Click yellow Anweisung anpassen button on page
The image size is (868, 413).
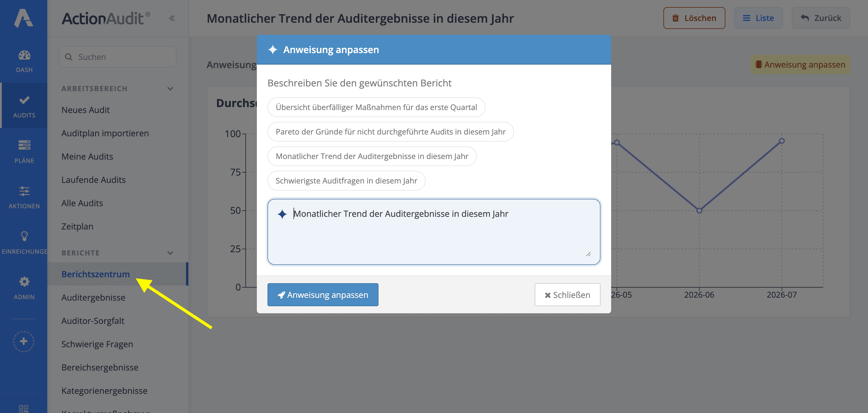click(x=800, y=64)
